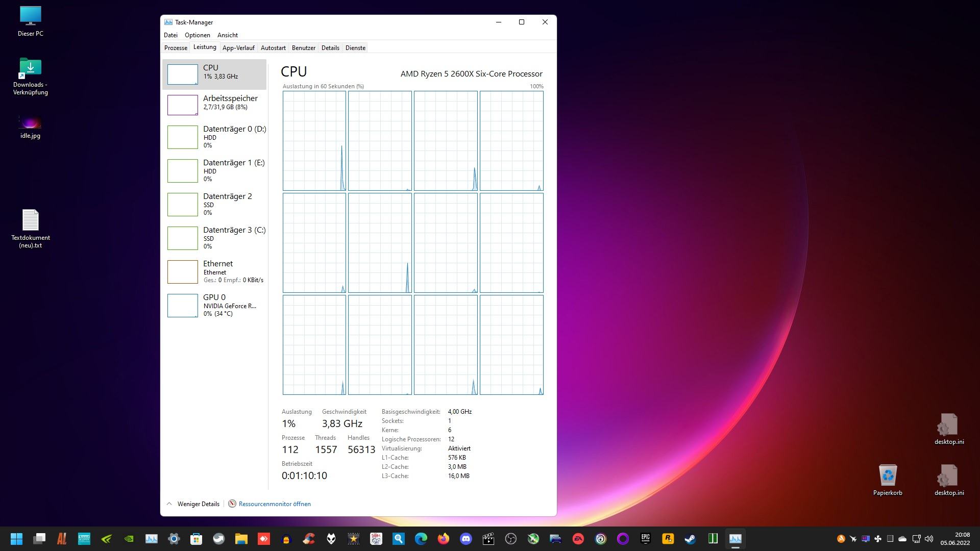This screenshot has width=980, height=551.
Task: Click the L3-Cache value 16,0 MB
Action: tap(459, 476)
